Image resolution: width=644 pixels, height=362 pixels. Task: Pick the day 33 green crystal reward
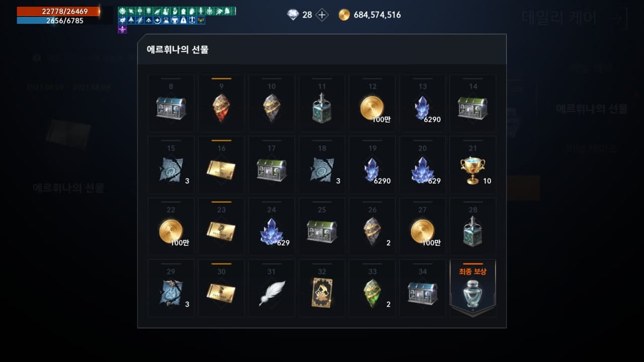[x=372, y=289]
